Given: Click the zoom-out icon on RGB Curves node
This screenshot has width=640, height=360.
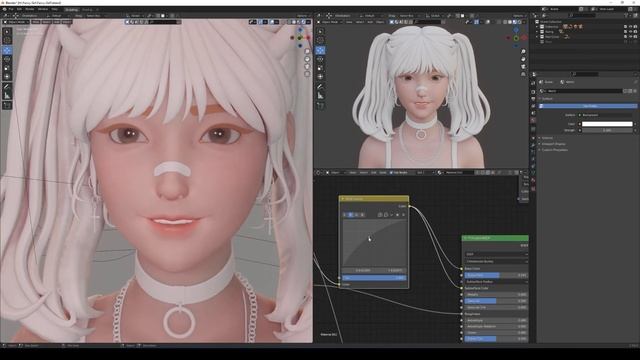Looking at the screenshot, I should click(386, 215).
